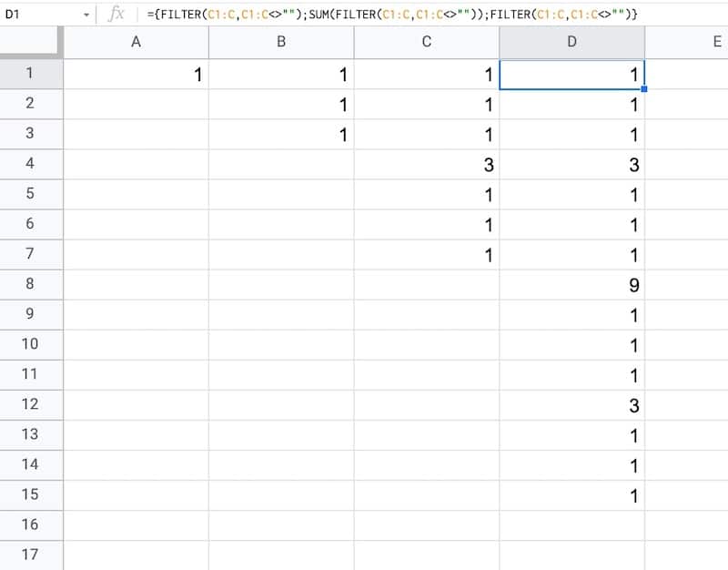Click cell D4 containing 3
This screenshot has width=728, height=570.
pos(572,165)
